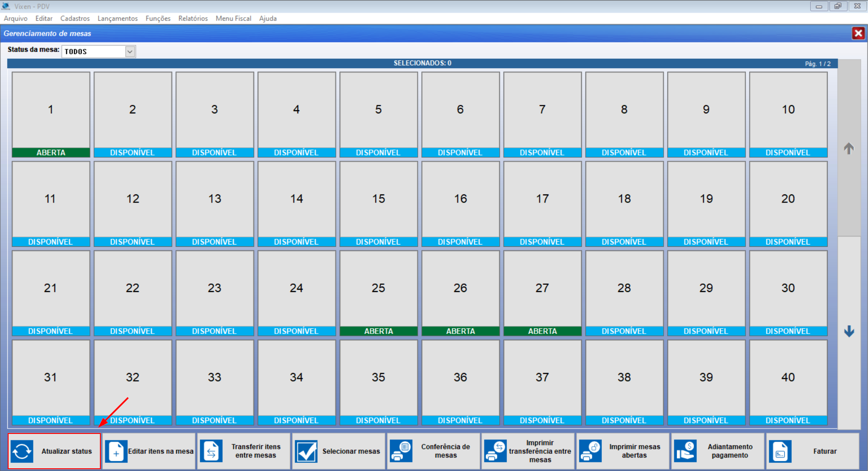Click the Atualizar status refresh icon

(x=22, y=451)
